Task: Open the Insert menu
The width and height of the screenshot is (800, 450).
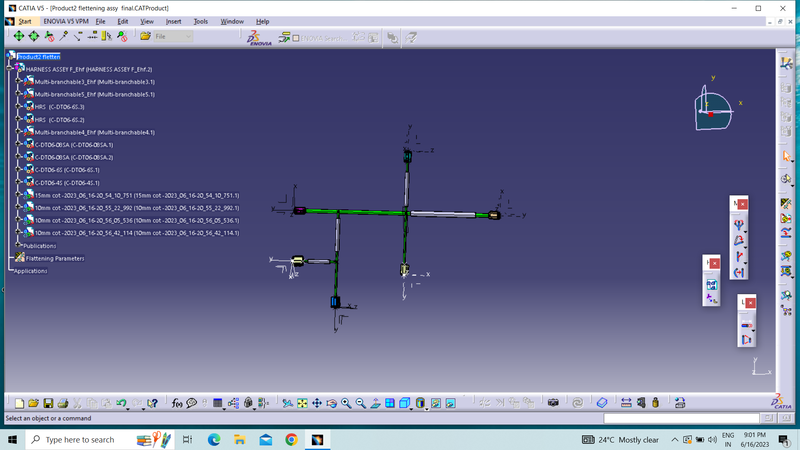Action: pos(173,21)
